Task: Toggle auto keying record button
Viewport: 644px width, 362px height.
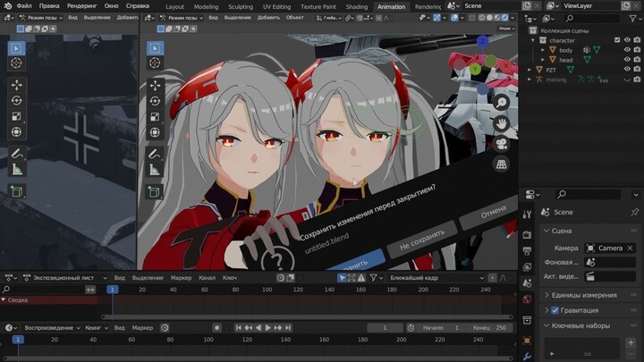Action: tap(216, 327)
